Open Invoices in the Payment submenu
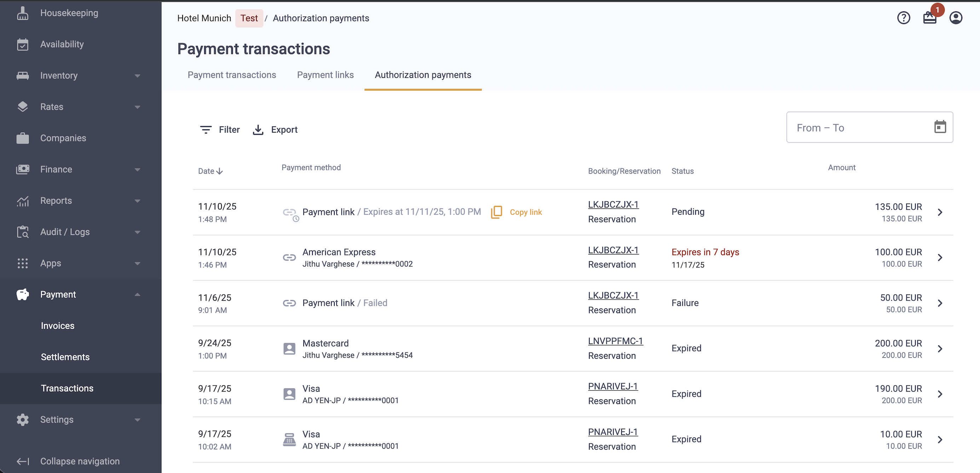 57,326
